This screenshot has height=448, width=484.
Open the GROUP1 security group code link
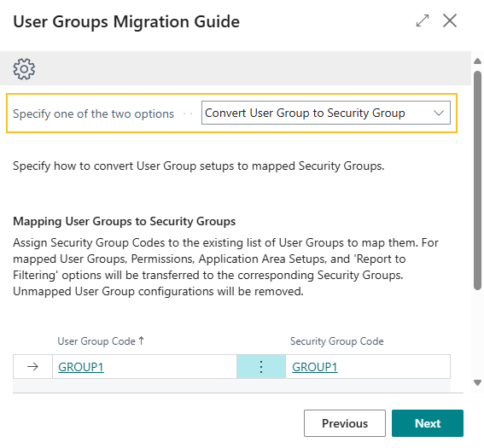[315, 367]
